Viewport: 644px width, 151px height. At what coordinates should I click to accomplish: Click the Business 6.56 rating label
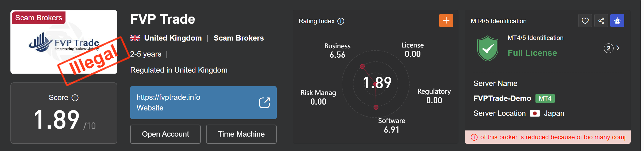(337, 50)
